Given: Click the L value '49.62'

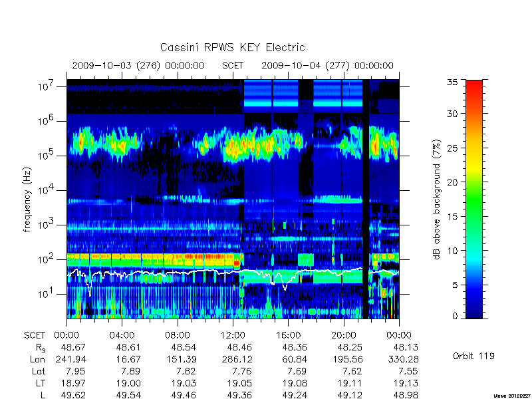Looking at the screenshot, I should tap(73, 395).
